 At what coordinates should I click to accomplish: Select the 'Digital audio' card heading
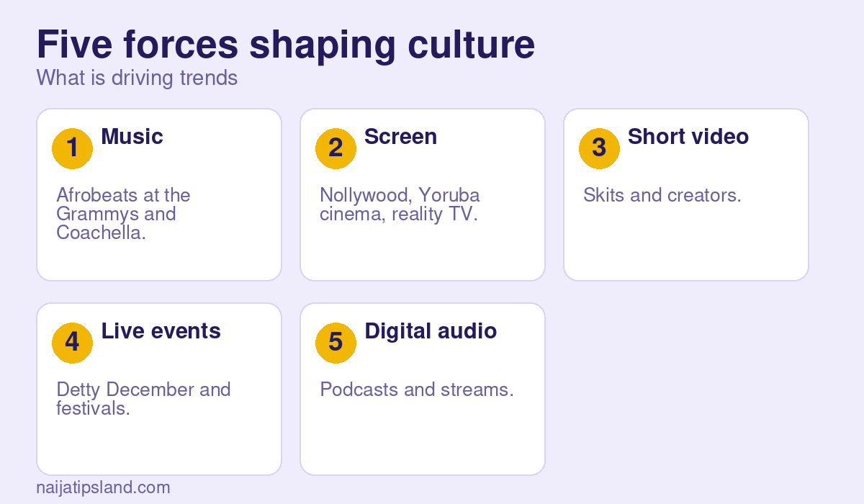(431, 330)
